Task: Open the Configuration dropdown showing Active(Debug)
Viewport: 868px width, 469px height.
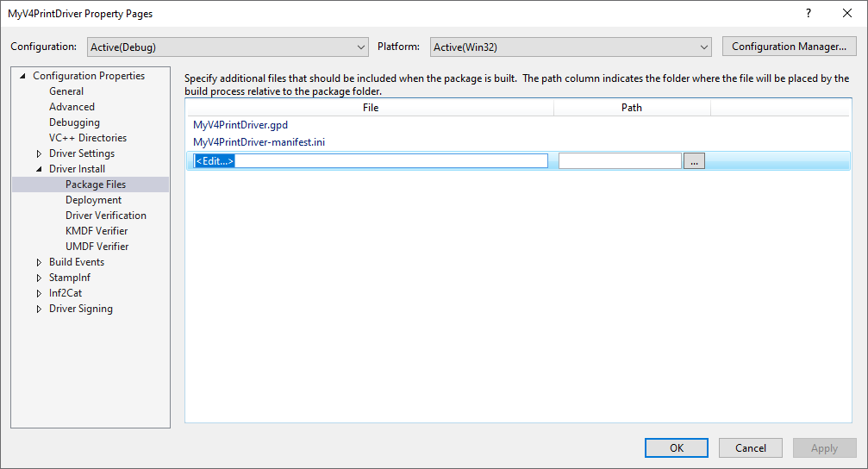Action: click(228, 47)
